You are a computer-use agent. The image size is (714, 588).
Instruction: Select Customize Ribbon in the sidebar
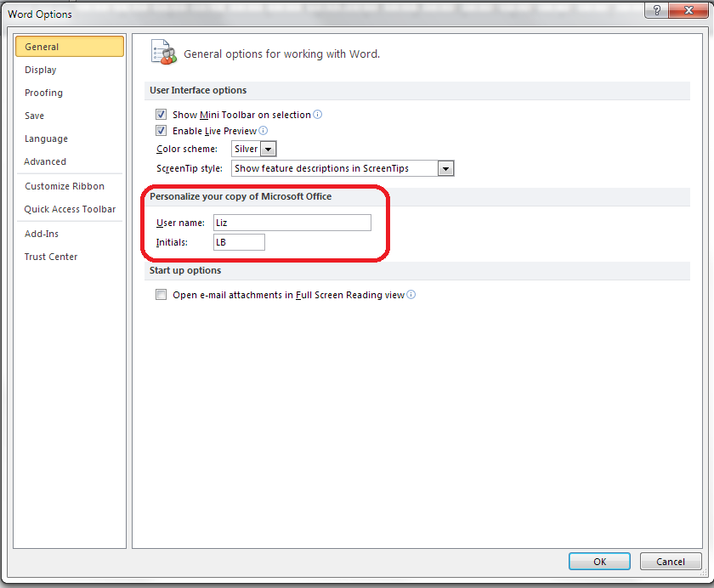point(65,187)
